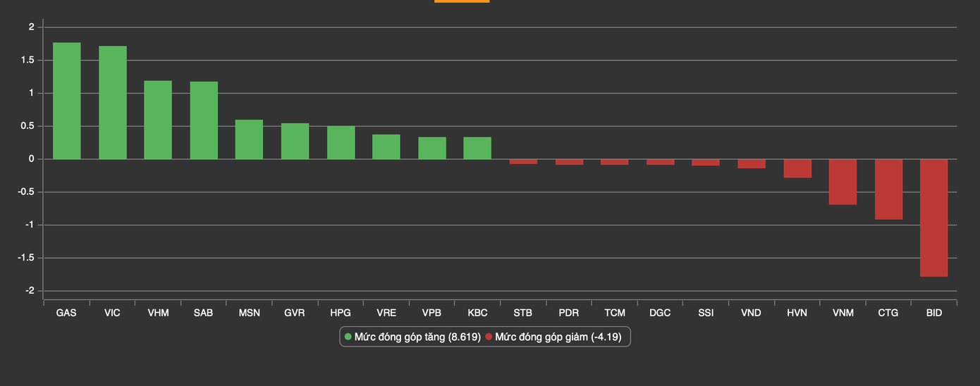Image resolution: width=980 pixels, height=386 pixels.
Task: Click the KBC contribution bar
Action: 477,148
